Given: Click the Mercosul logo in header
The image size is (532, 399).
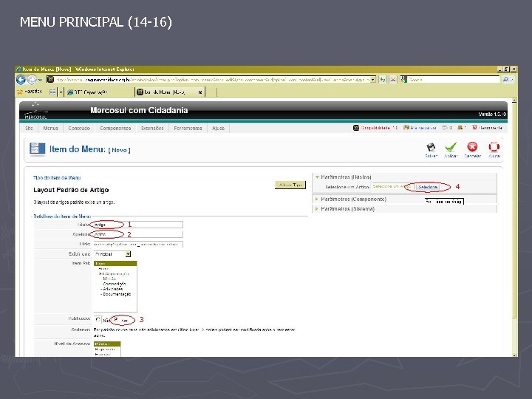Looking at the screenshot, I should click(x=35, y=112).
